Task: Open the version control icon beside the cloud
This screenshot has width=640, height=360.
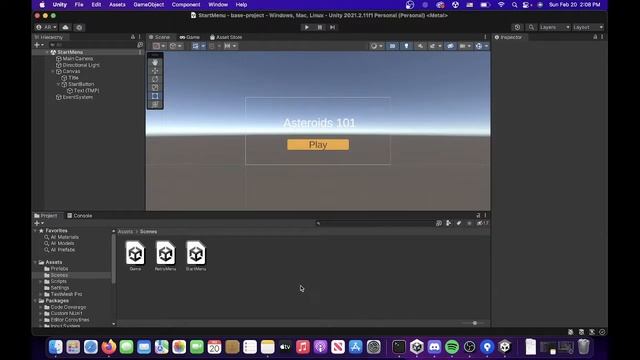Action: [x=79, y=27]
